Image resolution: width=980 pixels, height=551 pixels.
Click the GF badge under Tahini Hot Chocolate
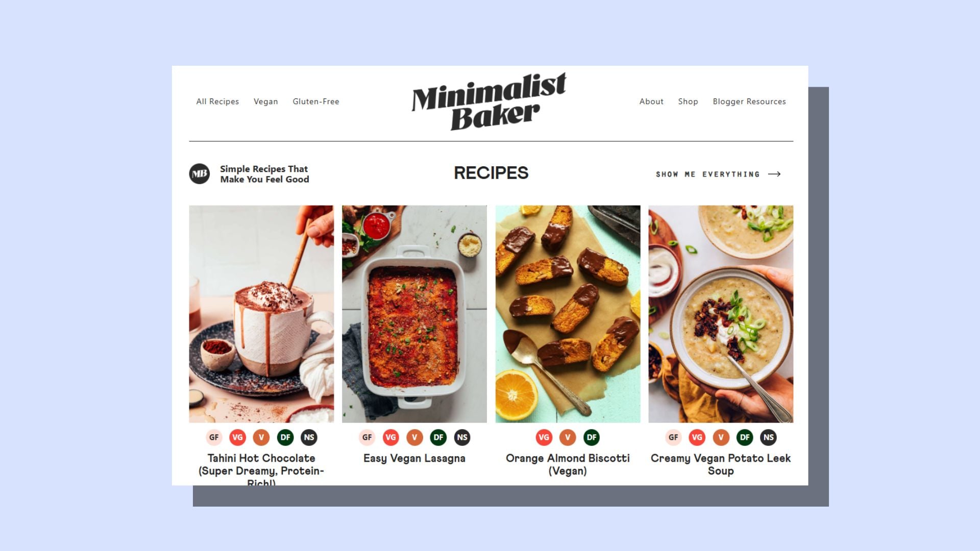214,437
